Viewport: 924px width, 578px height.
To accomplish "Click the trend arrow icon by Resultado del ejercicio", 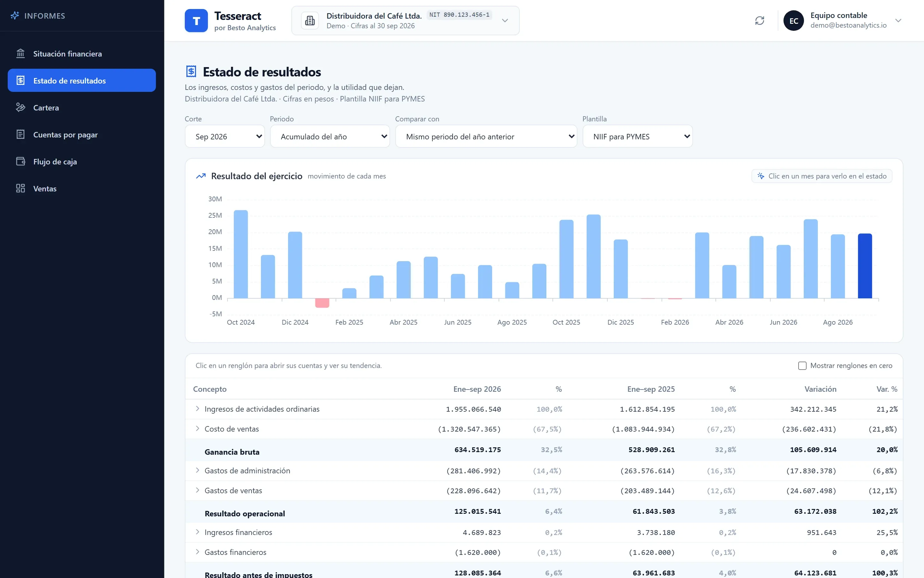I will click(x=201, y=176).
